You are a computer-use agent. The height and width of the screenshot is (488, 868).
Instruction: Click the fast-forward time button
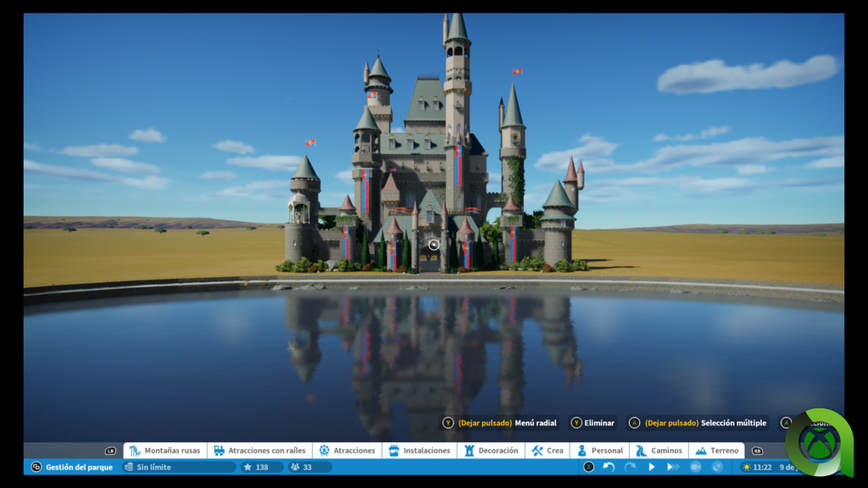click(673, 467)
